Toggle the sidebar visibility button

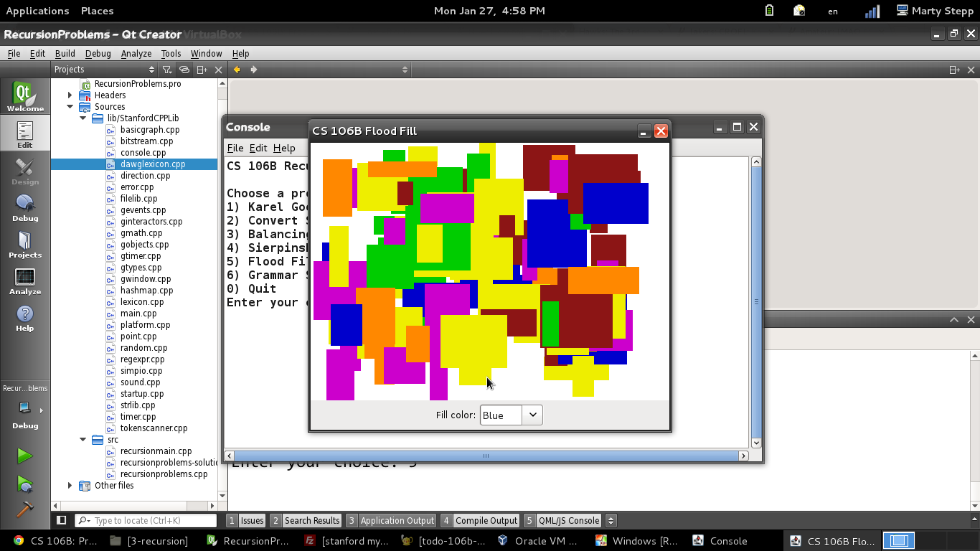62,520
